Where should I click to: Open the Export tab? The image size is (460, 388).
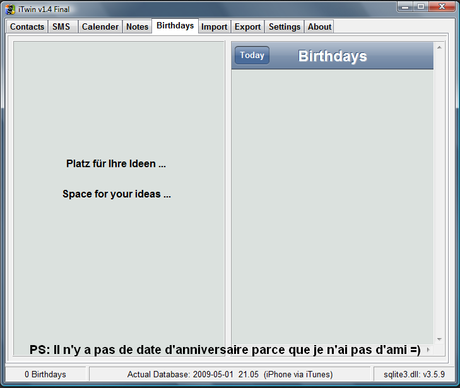point(248,27)
